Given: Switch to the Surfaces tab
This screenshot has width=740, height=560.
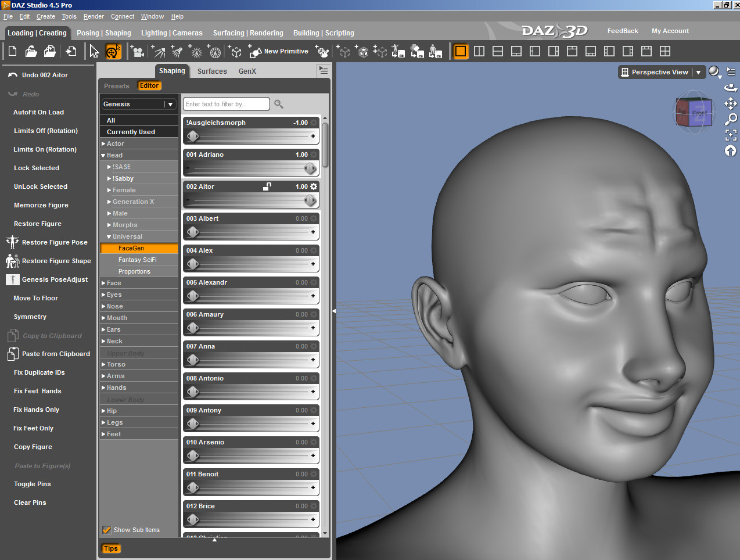Looking at the screenshot, I should tap(212, 71).
